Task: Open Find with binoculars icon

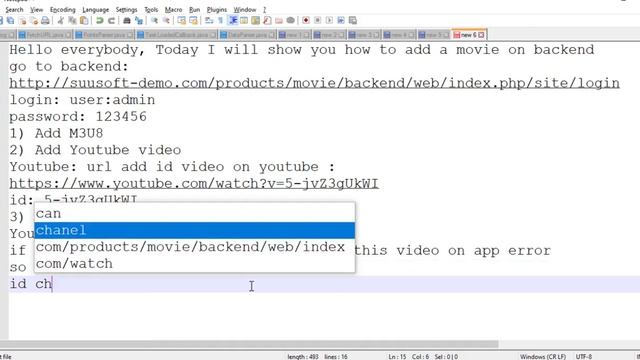Action: click(127, 20)
